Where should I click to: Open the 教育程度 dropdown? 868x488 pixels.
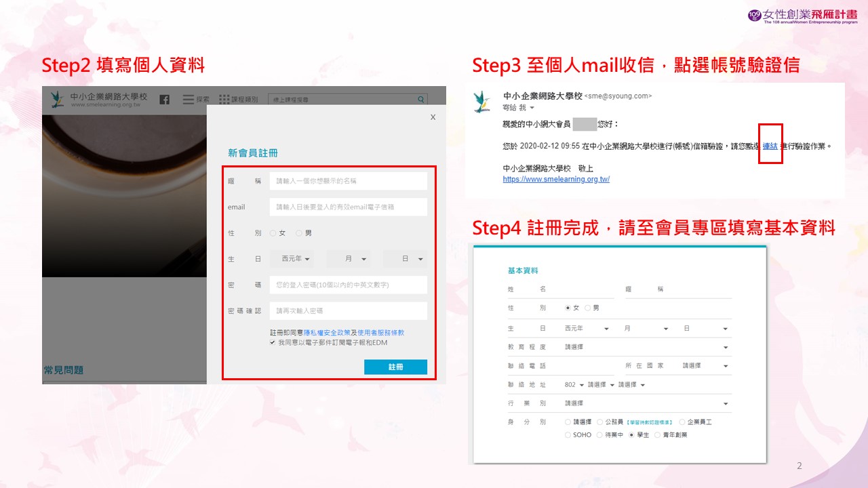(647, 347)
